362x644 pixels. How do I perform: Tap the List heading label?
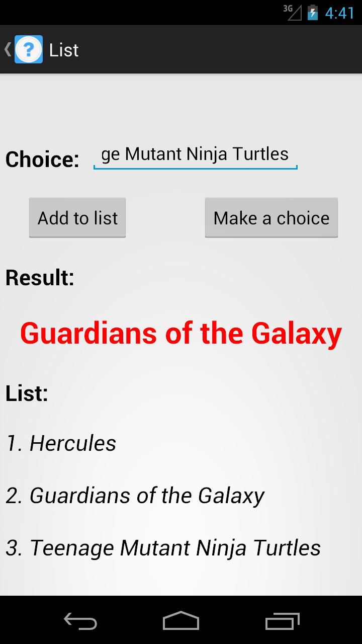[x=27, y=393]
